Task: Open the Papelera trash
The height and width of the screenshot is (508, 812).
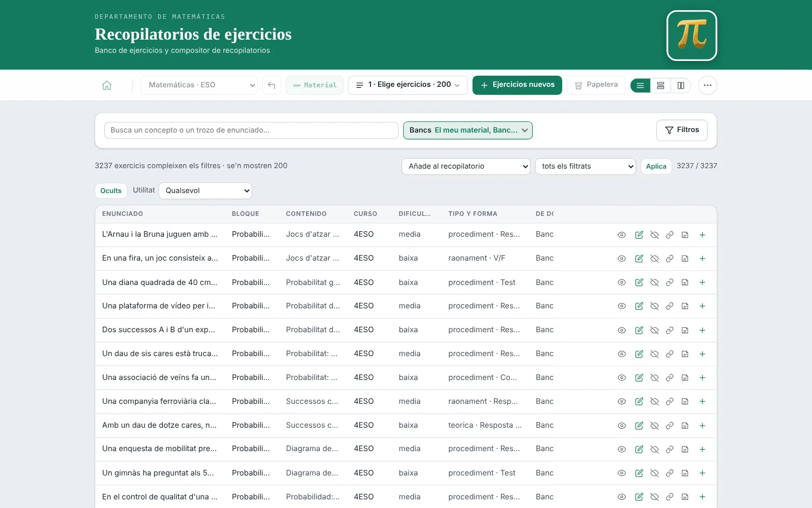Action: coord(596,85)
